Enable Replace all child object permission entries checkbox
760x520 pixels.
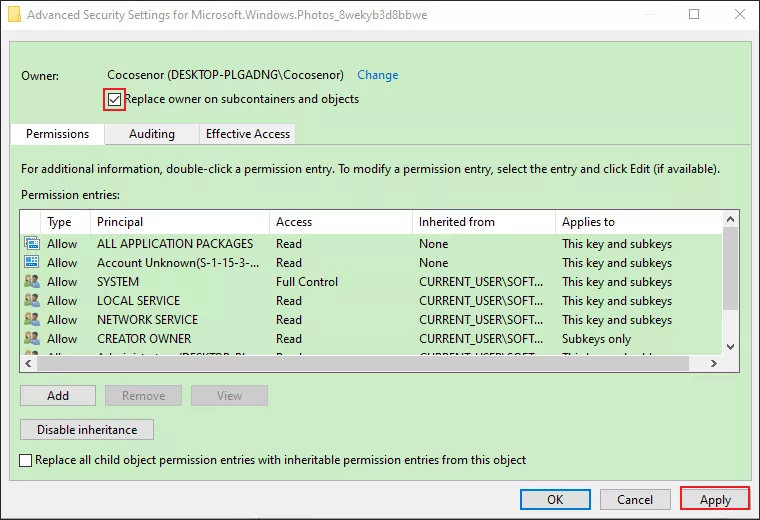[26, 460]
